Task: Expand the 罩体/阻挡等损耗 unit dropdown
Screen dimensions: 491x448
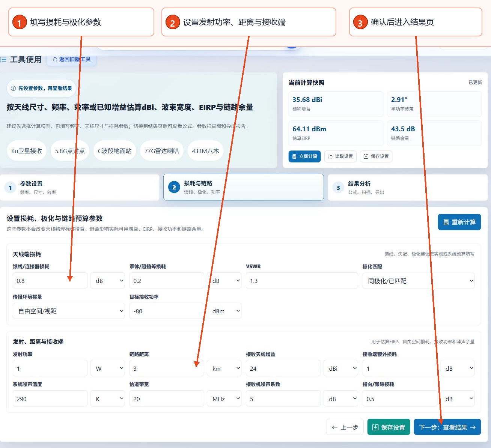Action: click(x=224, y=281)
